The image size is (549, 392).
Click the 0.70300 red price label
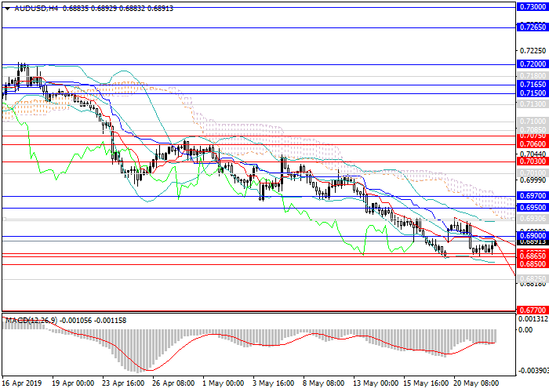point(531,162)
